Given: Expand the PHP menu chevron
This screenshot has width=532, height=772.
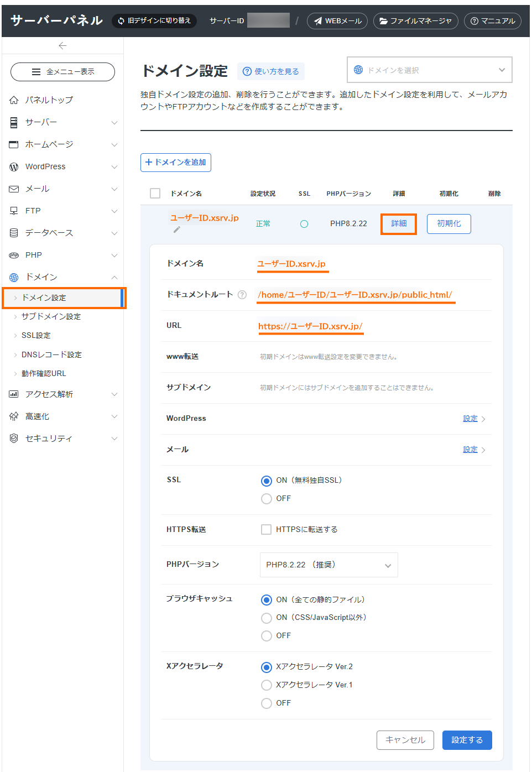Looking at the screenshot, I should pyautogui.click(x=114, y=255).
